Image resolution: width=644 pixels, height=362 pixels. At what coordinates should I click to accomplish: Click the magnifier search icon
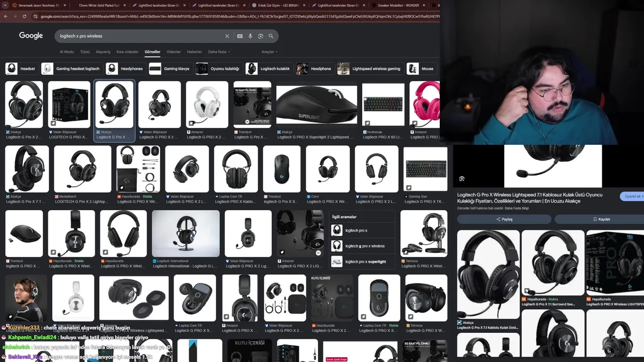tap(271, 36)
